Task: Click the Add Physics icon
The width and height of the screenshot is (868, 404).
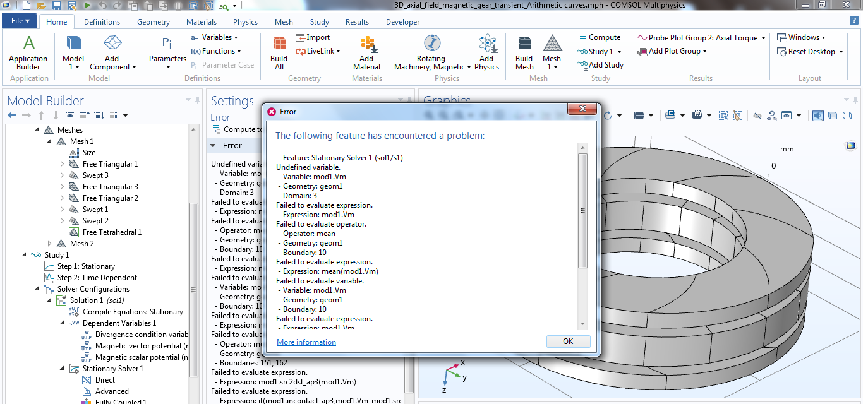Action: (x=486, y=45)
